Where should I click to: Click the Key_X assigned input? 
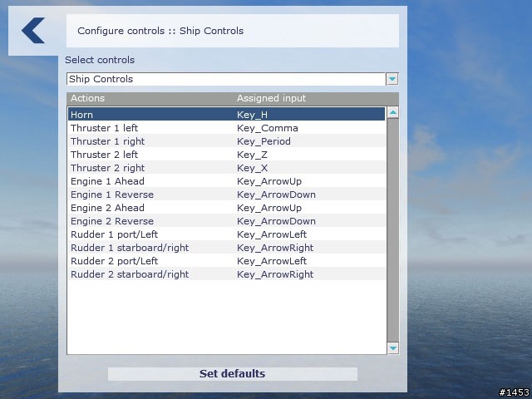click(x=252, y=168)
